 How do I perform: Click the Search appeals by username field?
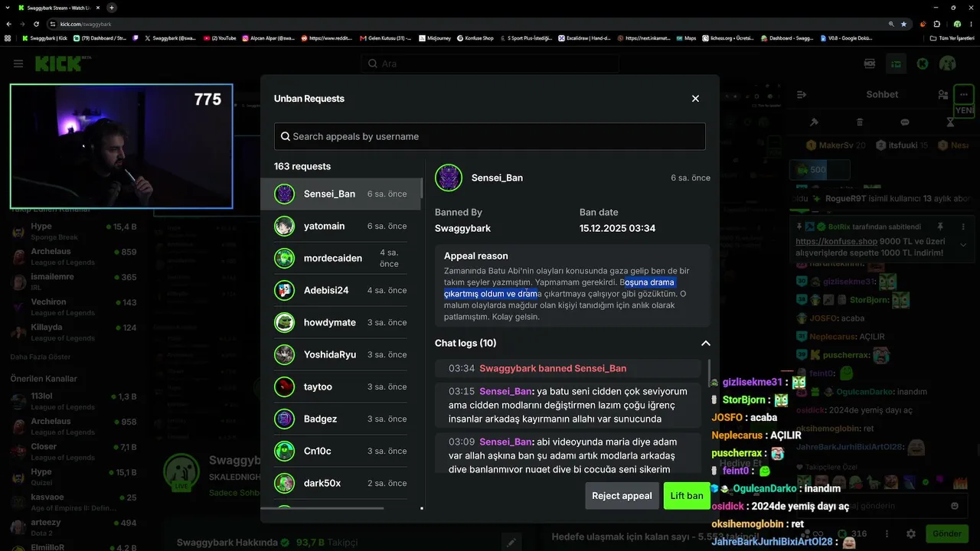490,136
